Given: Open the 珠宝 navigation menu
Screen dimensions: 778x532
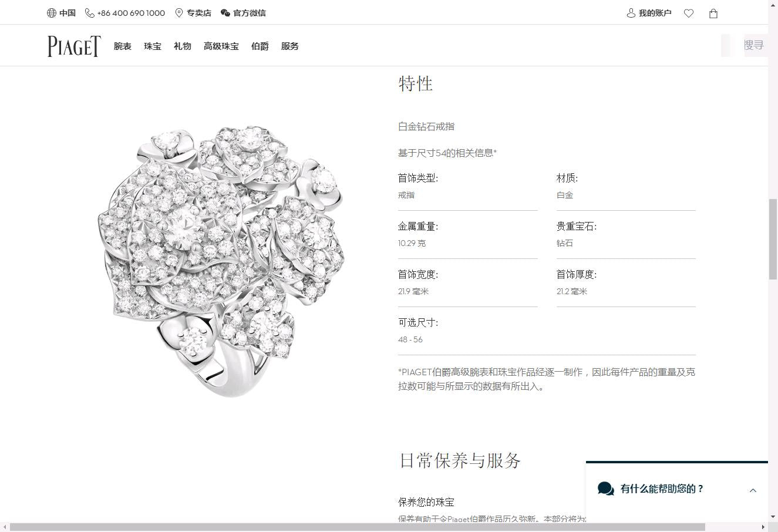Looking at the screenshot, I should (x=153, y=46).
